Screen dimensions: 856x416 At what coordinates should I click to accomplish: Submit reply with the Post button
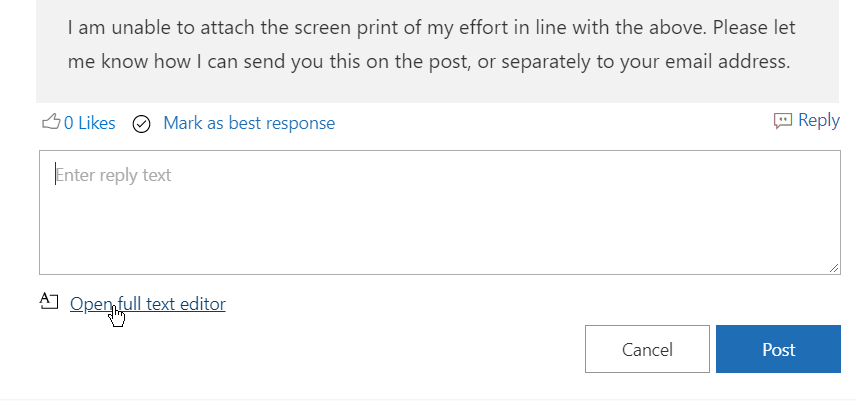(x=778, y=349)
